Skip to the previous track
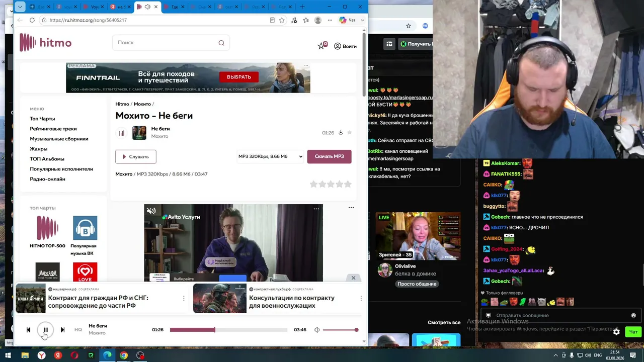This screenshot has height=362, width=644. click(x=28, y=330)
